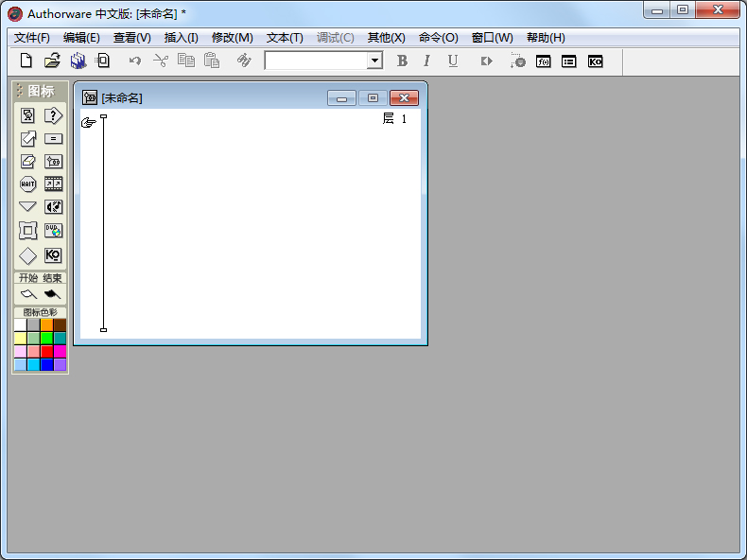Open the 文件(F) menu

[32, 38]
